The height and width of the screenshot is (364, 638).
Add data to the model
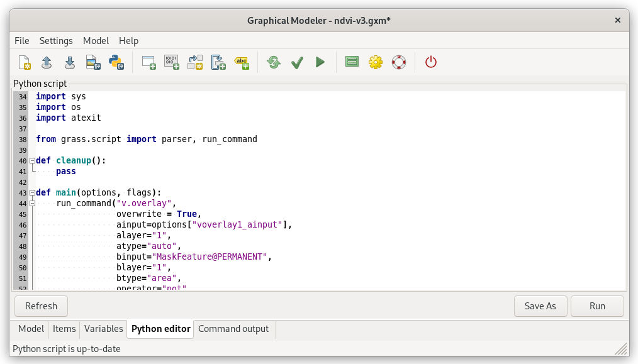click(x=172, y=62)
